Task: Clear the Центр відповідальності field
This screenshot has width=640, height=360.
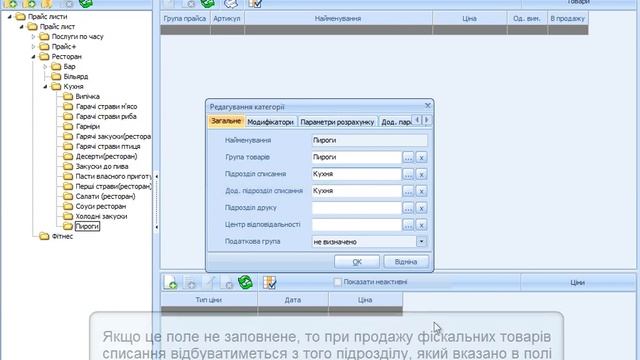Action: (x=421, y=225)
